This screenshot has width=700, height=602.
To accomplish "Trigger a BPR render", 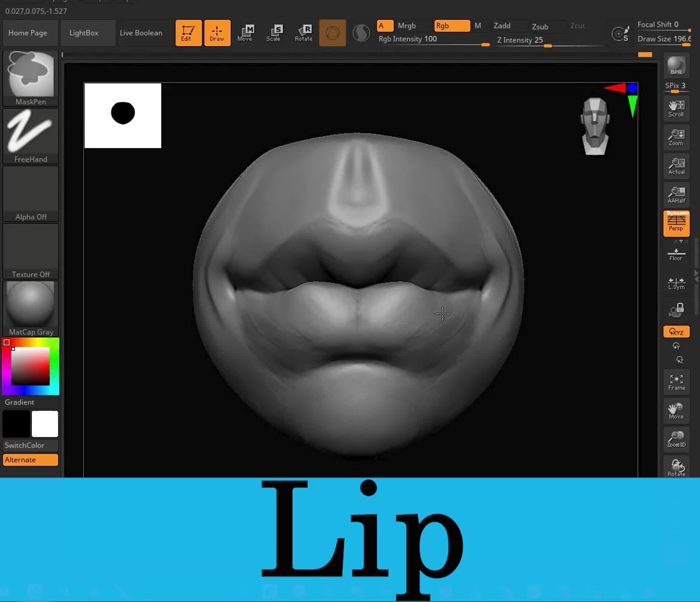I will [x=676, y=66].
